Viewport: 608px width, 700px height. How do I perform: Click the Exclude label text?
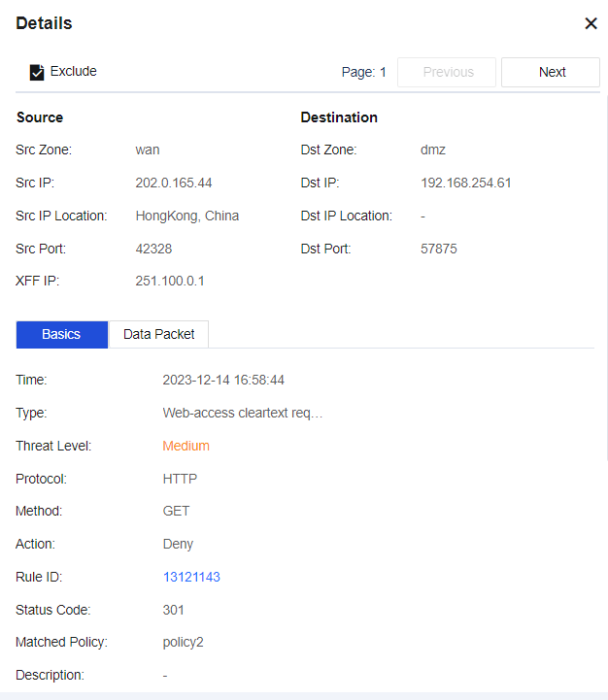pyautogui.click(x=74, y=71)
